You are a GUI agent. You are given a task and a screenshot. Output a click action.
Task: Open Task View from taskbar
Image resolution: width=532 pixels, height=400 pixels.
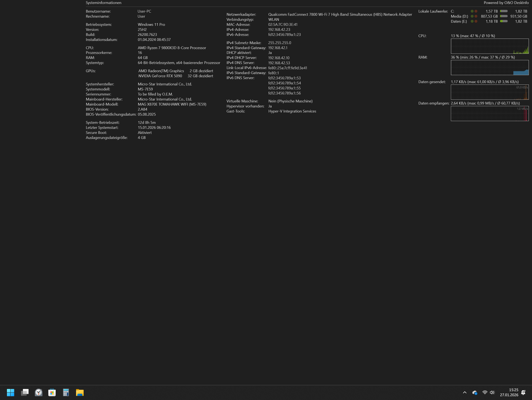tap(25, 393)
